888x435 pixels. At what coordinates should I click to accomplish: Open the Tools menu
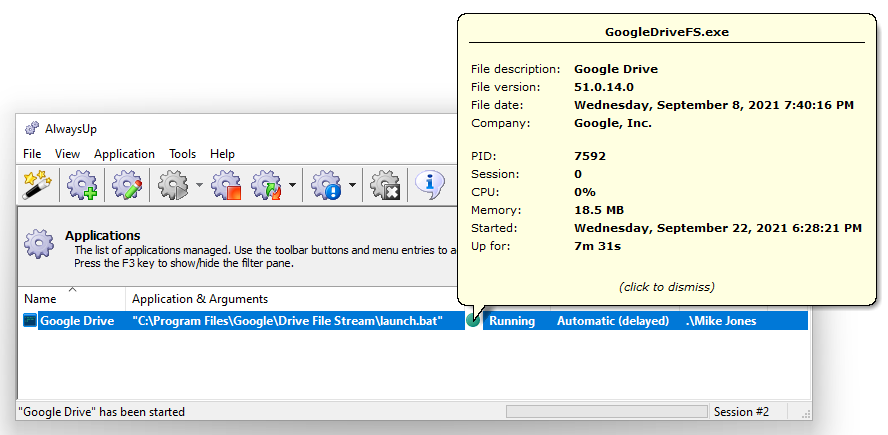182,154
